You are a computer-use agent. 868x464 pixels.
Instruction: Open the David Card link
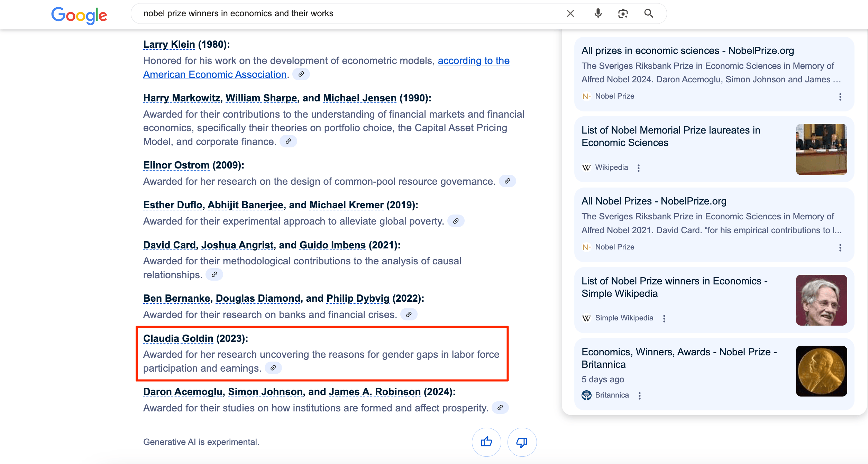pos(170,245)
